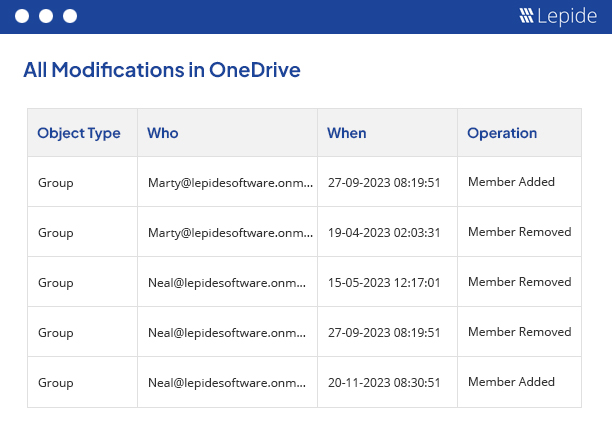This screenshot has width=612, height=430.
Task: Select Marty email in the Member Removed row
Action: [x=230, y=233]
